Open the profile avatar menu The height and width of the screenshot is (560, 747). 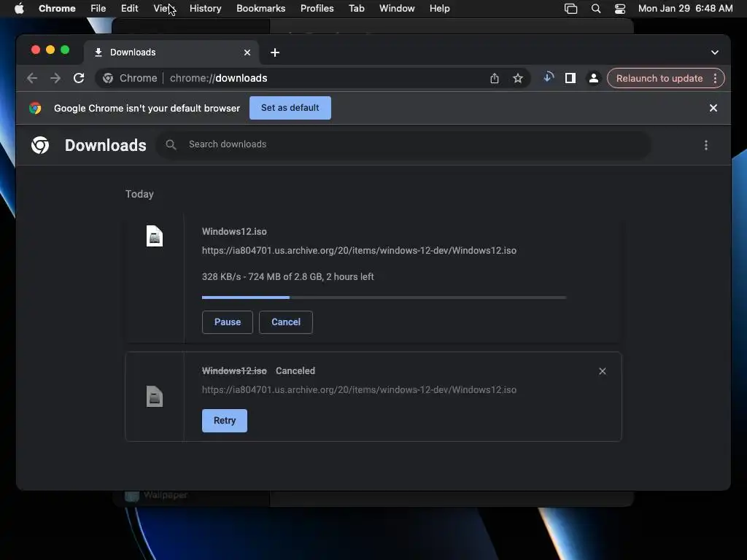tap(594, 78)
